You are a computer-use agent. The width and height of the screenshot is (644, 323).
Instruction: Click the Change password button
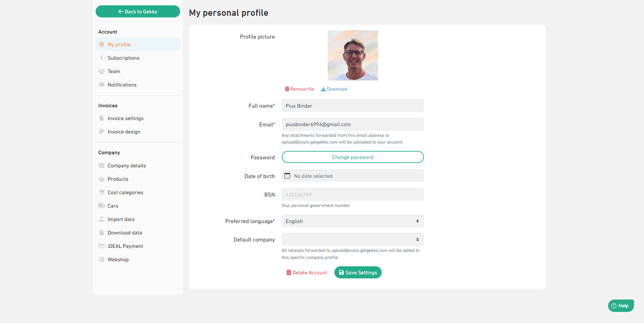(x=353, y=157)
